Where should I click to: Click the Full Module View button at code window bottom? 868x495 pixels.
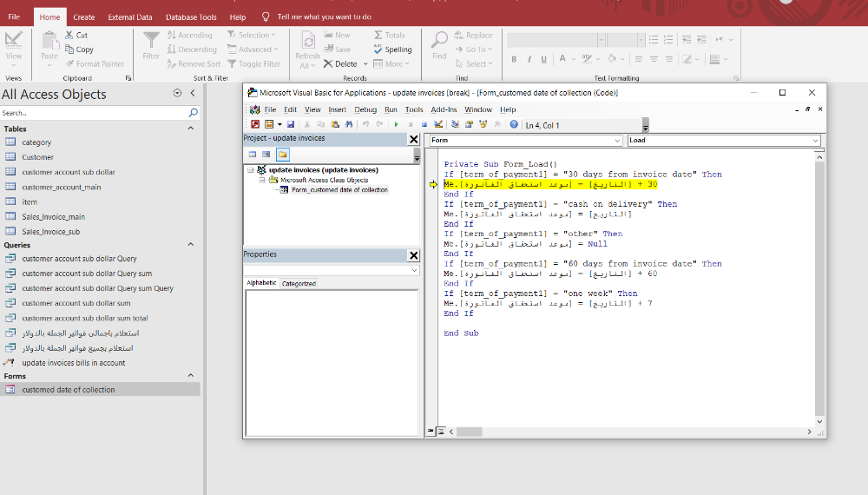[x=441, y=432]
